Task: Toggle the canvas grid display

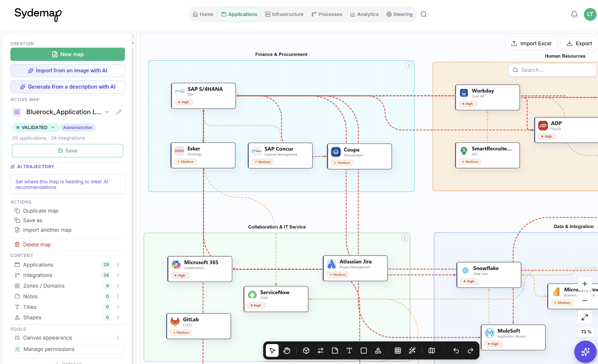Action: click(398, 350)
